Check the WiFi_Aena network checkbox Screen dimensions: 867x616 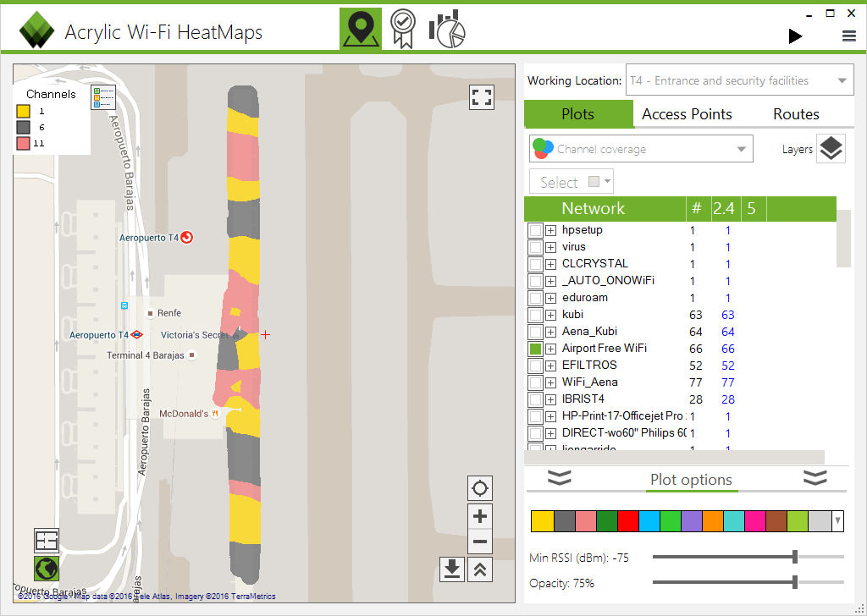535,382
